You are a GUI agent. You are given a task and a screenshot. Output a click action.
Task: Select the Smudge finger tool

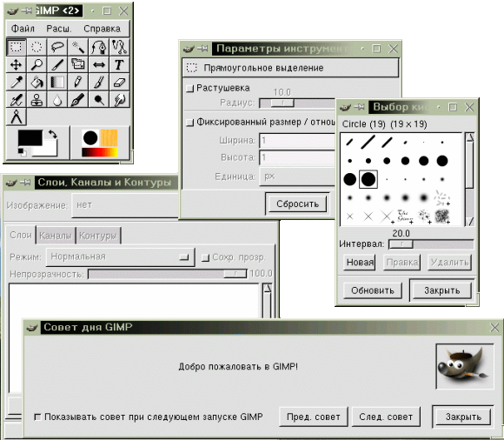click(x=119, y=100)
